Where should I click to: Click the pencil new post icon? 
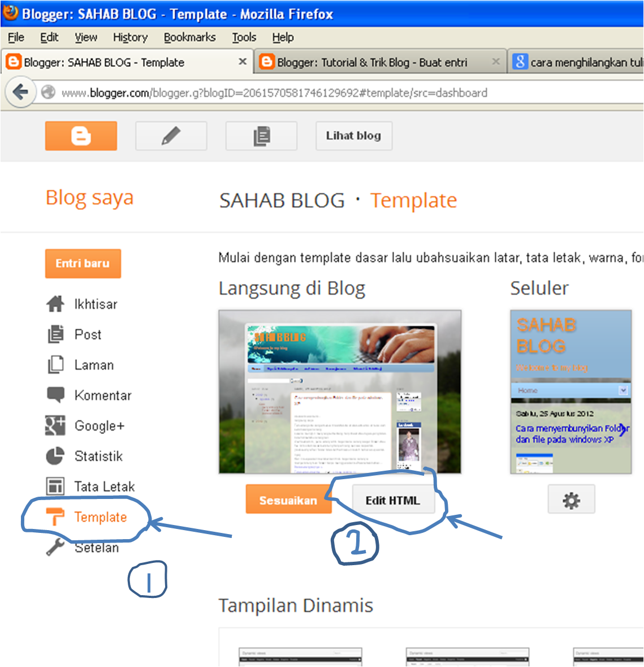[x=171, y=136]
